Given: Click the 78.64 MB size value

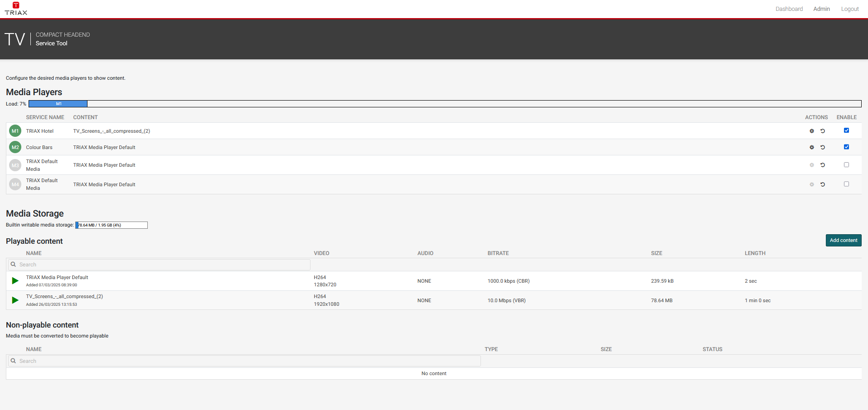Looking at the screenshot, I should [662, 300].
